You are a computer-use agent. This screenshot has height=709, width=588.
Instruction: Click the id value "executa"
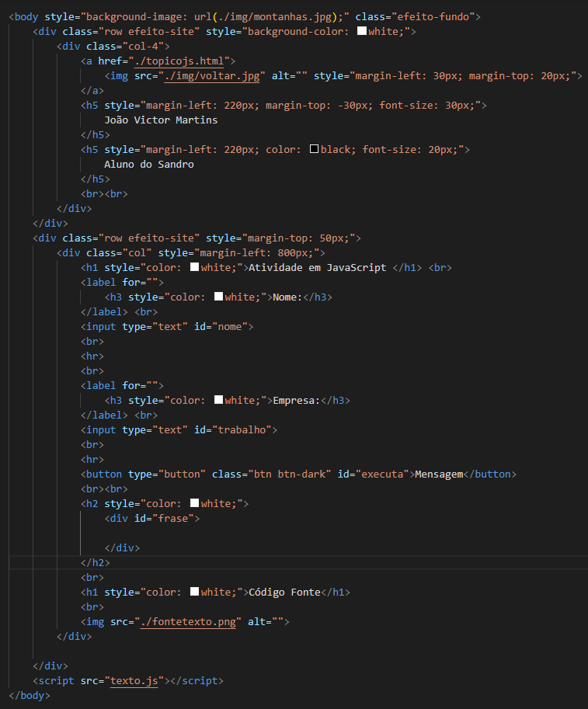pyautogui.click(x=382, y=474)
